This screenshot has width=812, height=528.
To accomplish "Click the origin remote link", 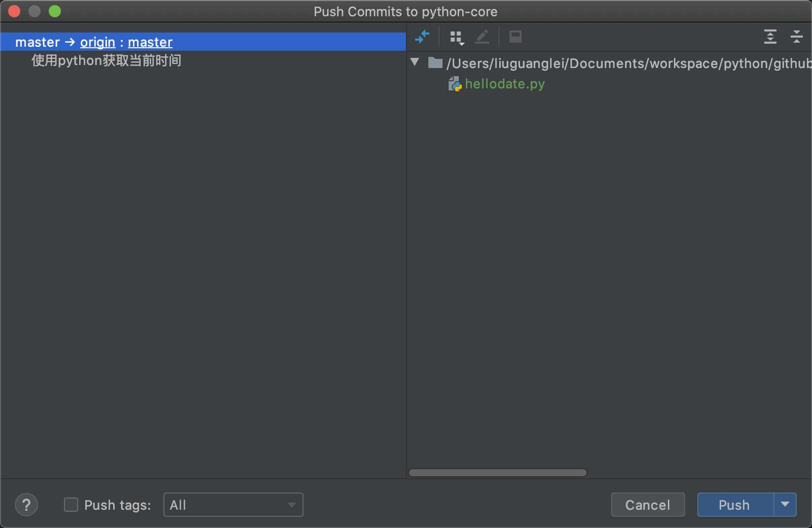I will [x=98, y=42].
